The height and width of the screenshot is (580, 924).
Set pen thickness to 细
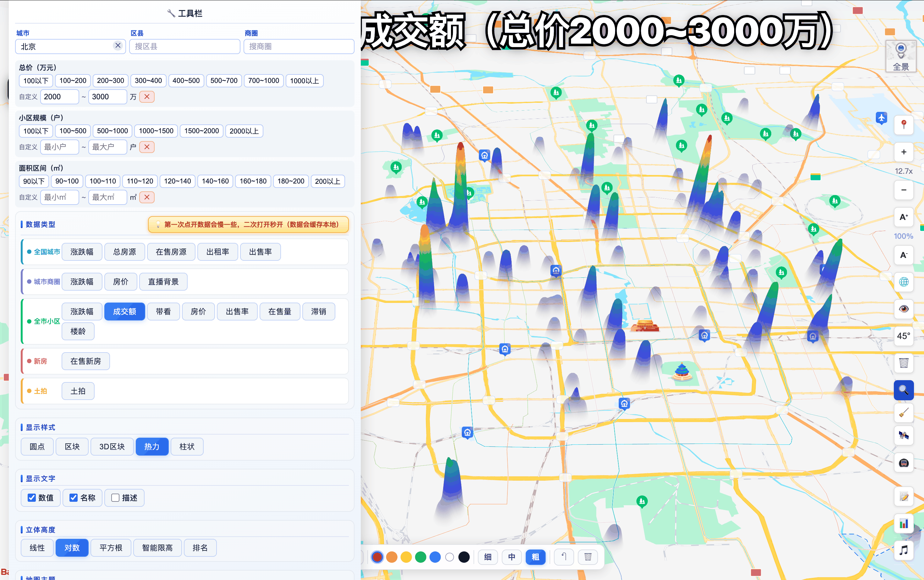(x=488, y=557)
